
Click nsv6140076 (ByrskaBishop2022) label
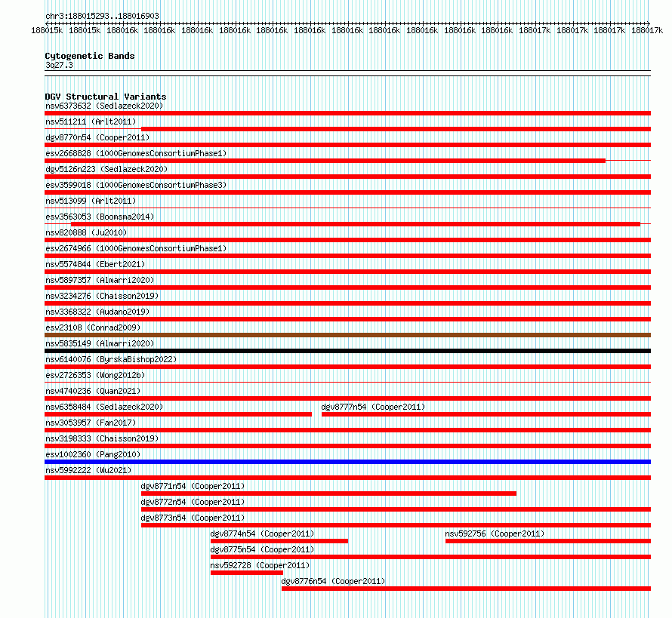(111, 359)
